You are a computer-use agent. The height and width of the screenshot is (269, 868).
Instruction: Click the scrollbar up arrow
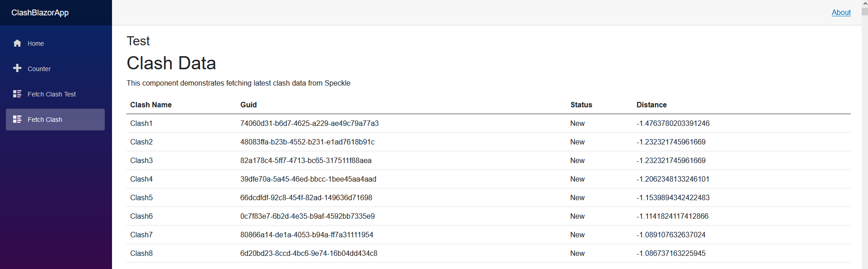864,4
